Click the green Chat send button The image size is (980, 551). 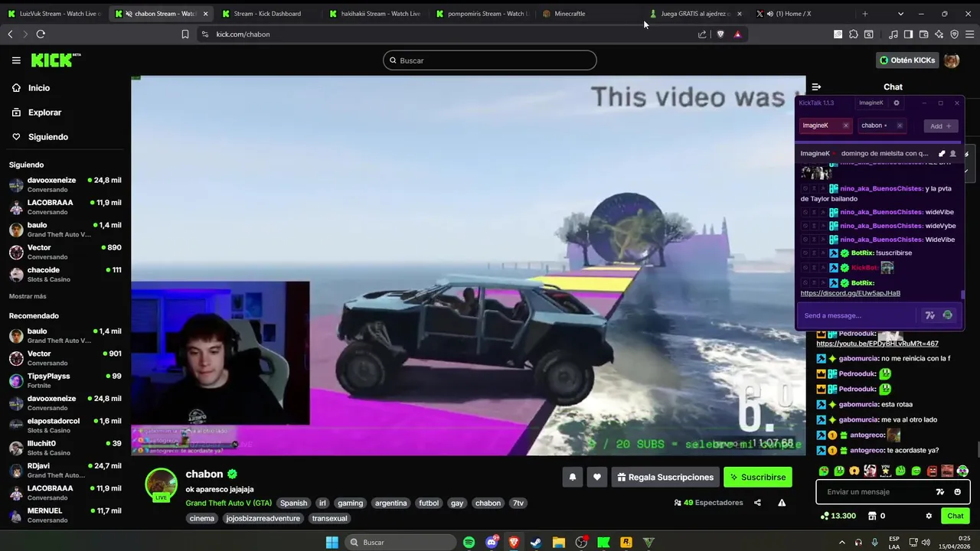point(955,516)
